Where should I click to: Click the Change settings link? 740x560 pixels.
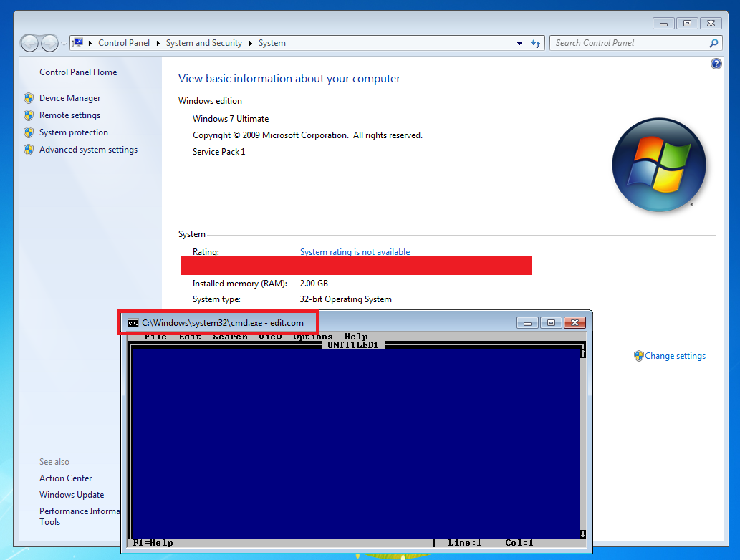(x=675, y=356)
